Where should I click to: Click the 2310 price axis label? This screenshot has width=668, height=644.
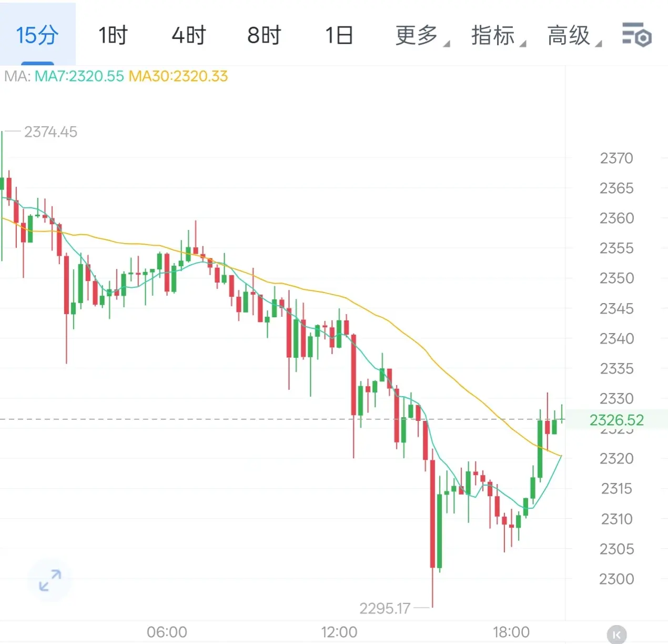coord(616,519)
